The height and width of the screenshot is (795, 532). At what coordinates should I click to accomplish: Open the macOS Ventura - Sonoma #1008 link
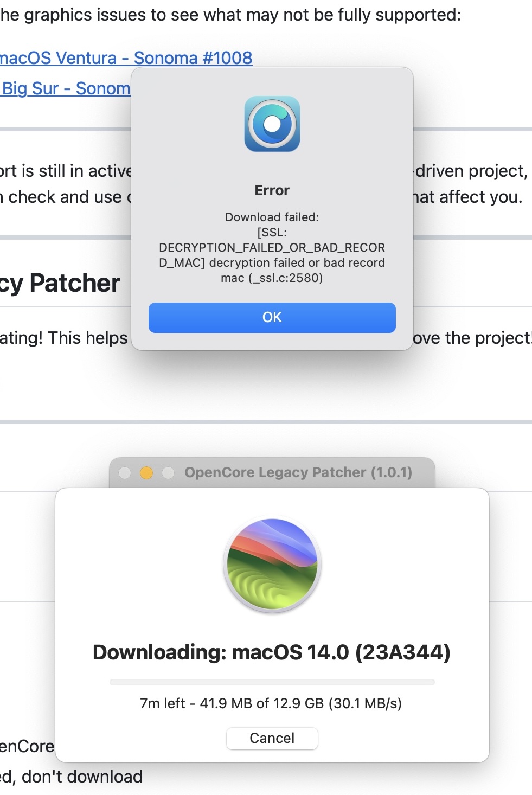[125, 57]
